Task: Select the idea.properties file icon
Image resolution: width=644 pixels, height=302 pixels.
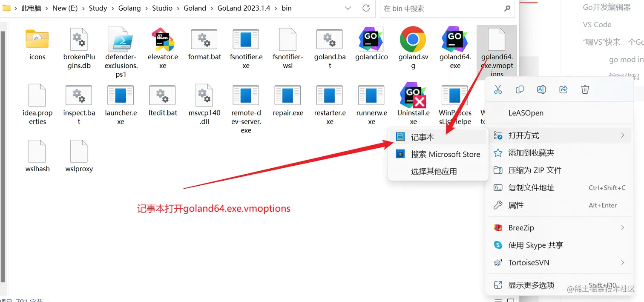Action: 37,95
